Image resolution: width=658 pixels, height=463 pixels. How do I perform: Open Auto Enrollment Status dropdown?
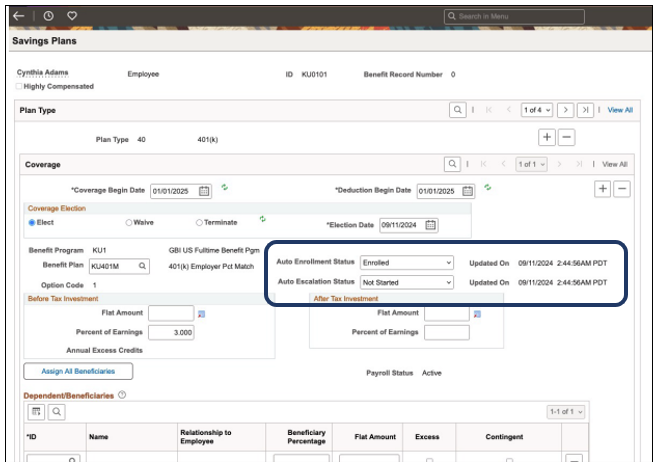tap(407, 263)
